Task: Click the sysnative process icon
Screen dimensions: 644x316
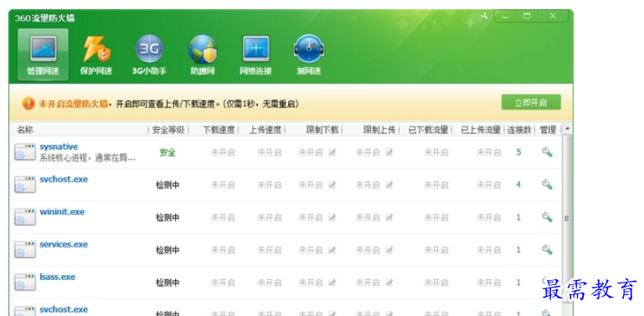Action: 25,152
